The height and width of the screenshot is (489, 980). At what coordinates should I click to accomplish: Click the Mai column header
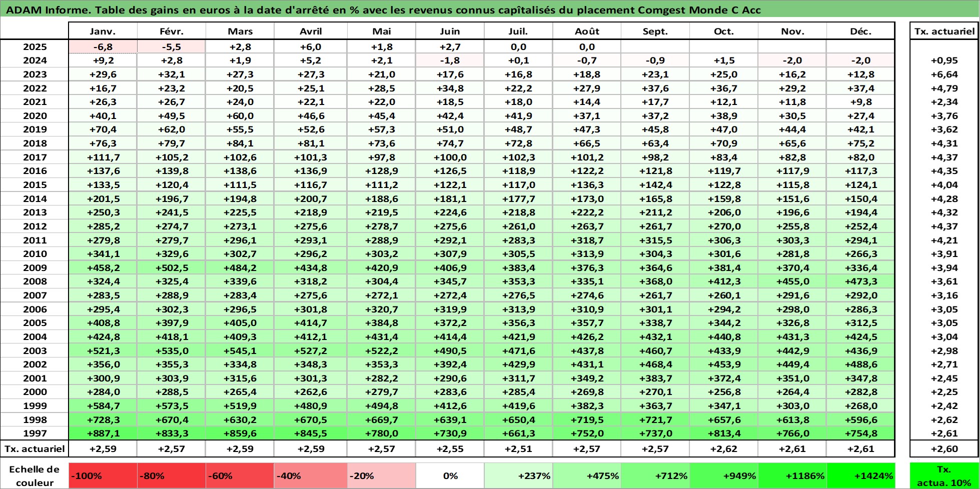point(382,31)
